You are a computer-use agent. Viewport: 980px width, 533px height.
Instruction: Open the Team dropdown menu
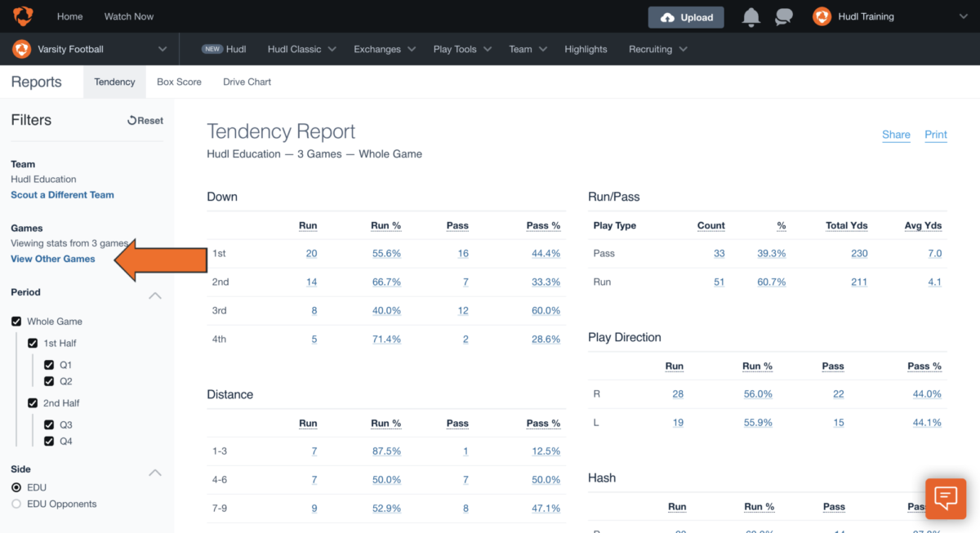[x=528, y=49]
